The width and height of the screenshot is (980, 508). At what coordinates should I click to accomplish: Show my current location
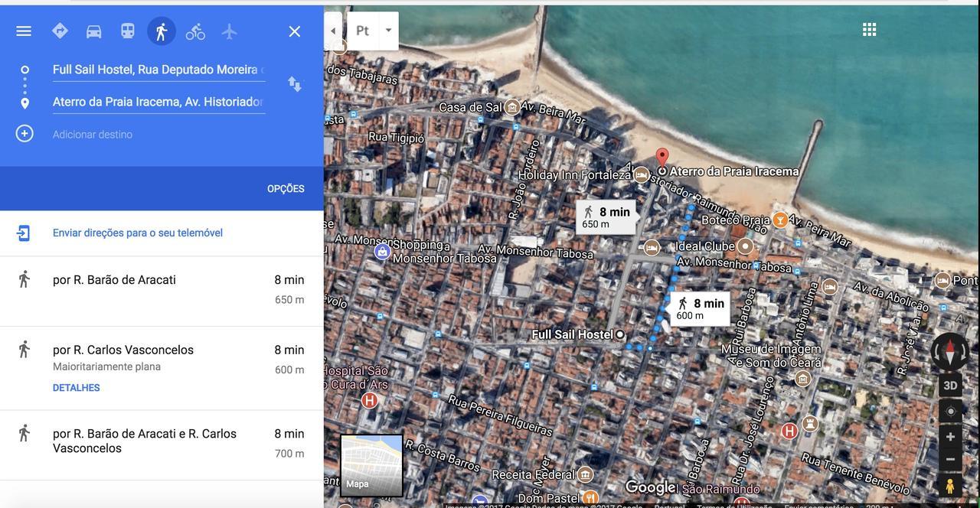pos(950,411)
